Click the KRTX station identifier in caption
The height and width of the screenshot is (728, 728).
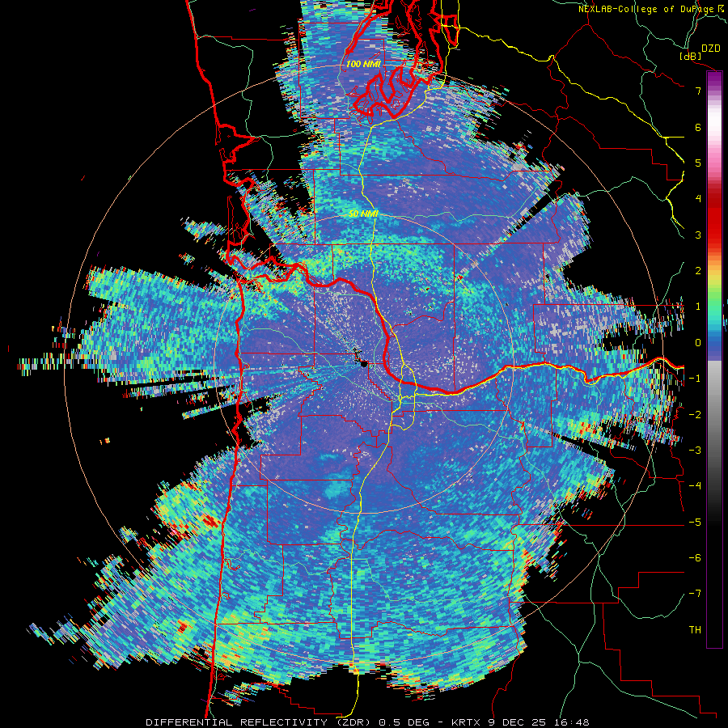(467, 722)
